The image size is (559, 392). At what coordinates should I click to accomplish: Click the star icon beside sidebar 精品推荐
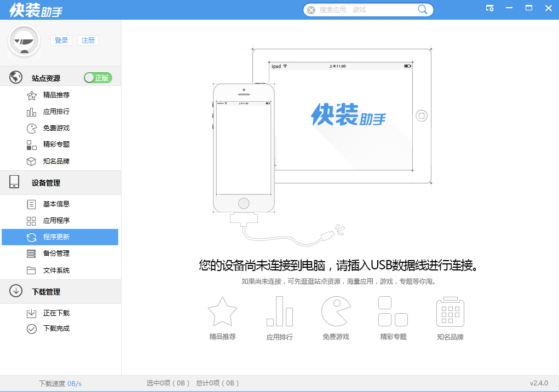pos(31,95)
